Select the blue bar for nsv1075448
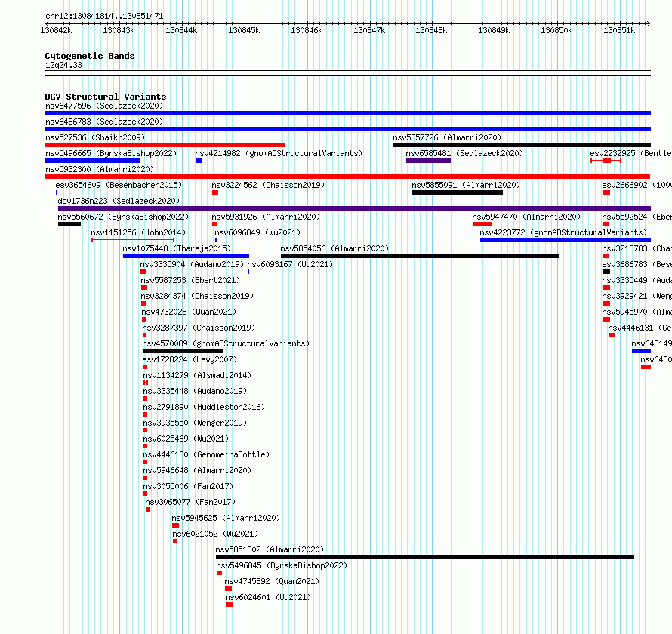 point(186,256)
